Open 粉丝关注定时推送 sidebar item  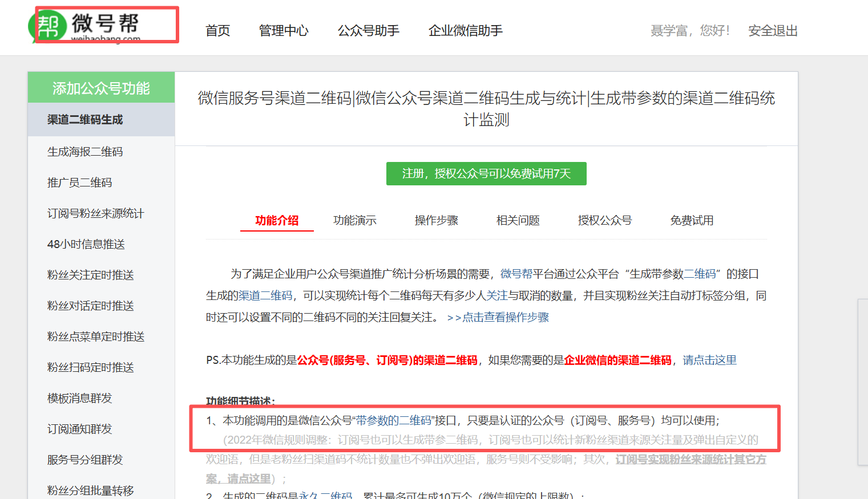[91, 275]
